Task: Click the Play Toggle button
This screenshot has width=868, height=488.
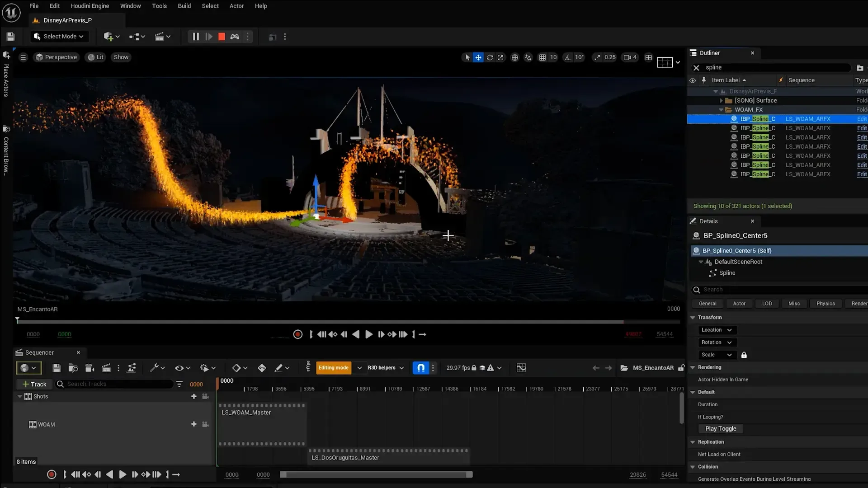Action: coord(721,429)
